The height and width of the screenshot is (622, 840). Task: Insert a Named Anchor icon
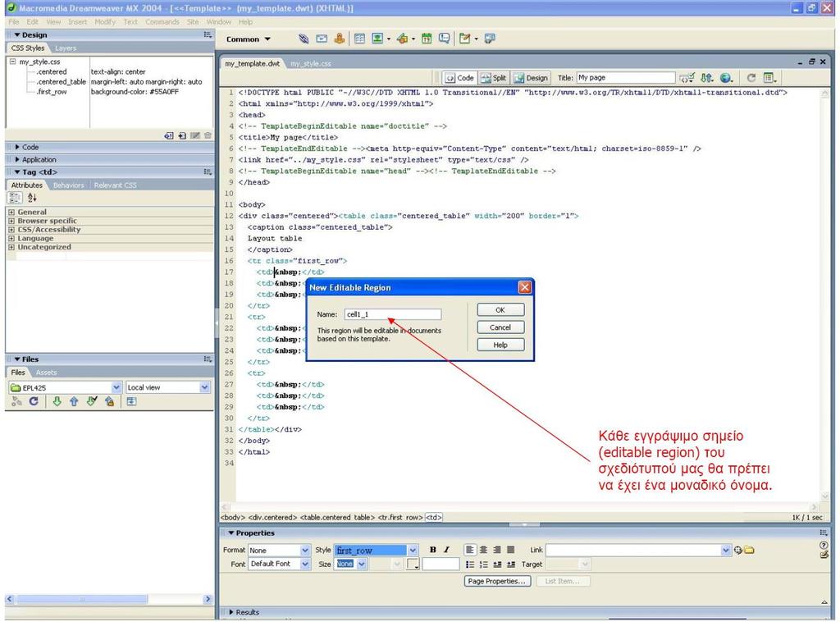(x=339, y=39)
